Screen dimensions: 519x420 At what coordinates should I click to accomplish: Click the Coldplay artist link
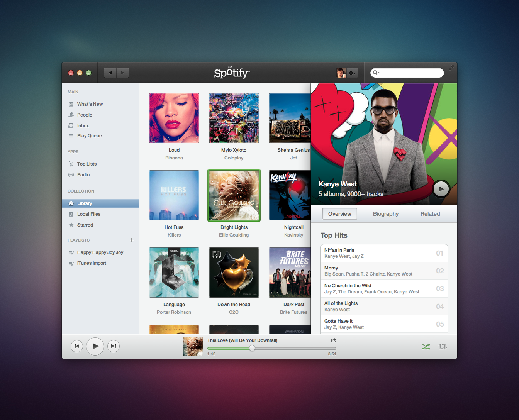[x=234, y=158]
